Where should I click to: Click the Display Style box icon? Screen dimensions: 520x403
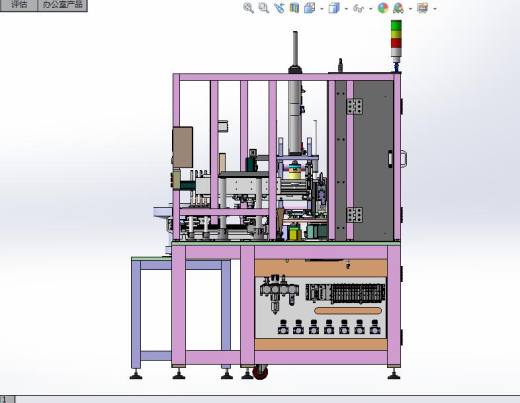click(334, 8)
